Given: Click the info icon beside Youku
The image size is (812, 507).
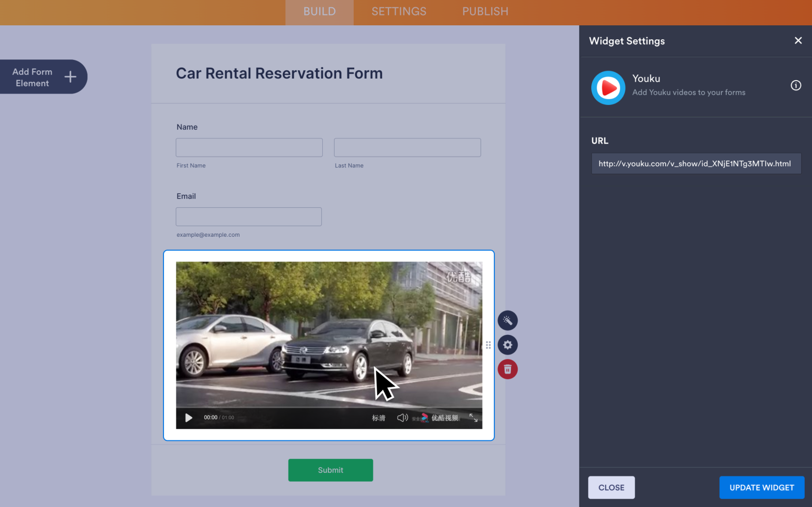Looking at the screenshot, I should click(x=795, y=85).
